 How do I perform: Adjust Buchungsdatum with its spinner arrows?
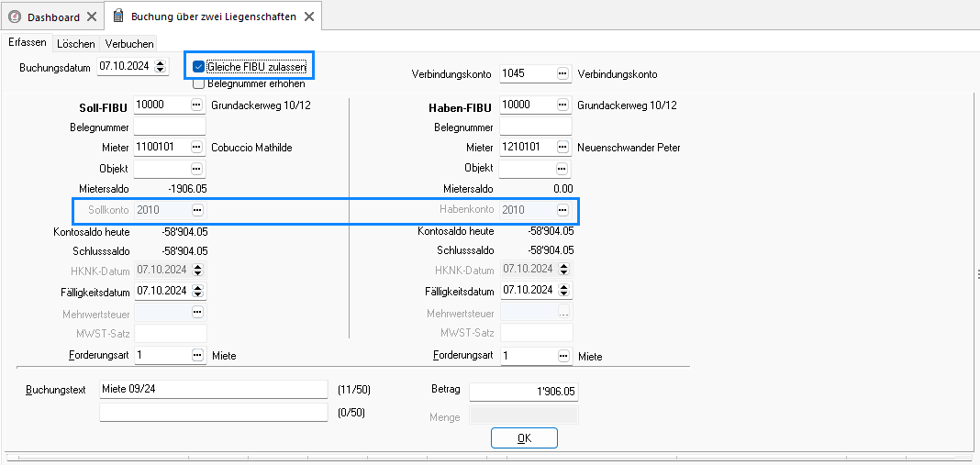tap(161, 66)
